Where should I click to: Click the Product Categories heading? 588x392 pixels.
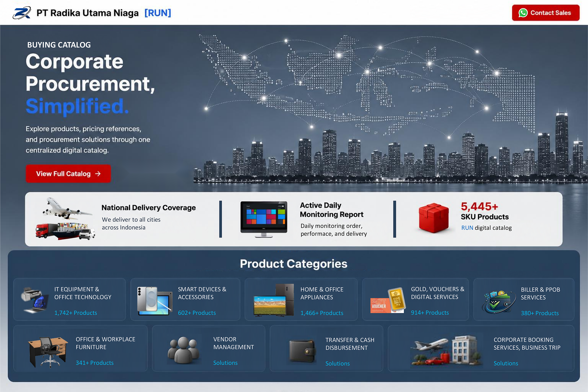click(294, 264)
